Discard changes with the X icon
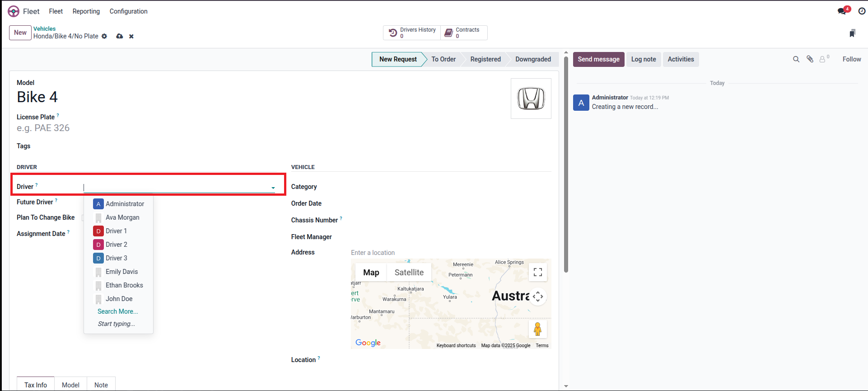868x391 pixels. click(x=131, y=36)
